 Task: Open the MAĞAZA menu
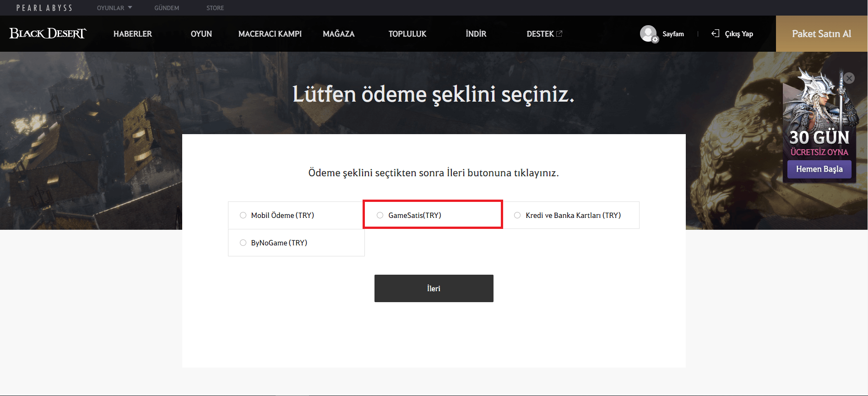(x=339, y=34)
